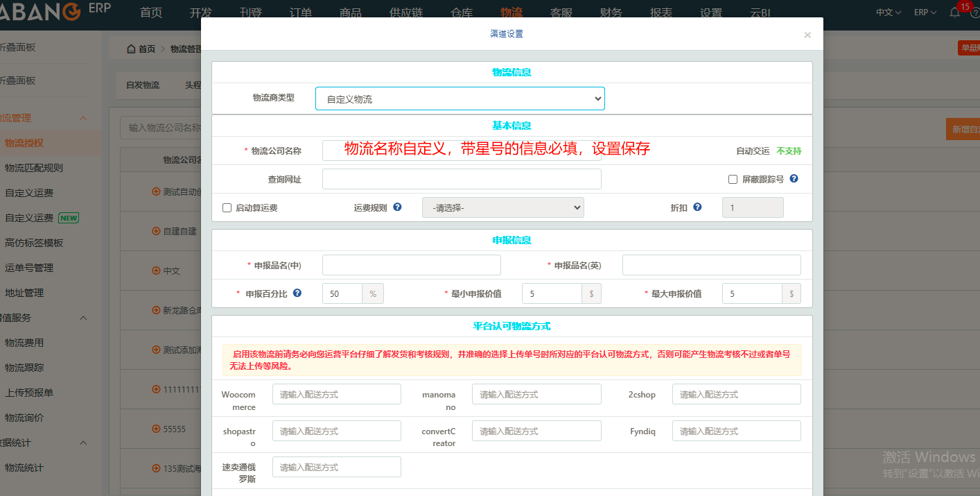Image resolution: width=980 pixels, height=496 pixels.
Task: Select 仓库 in the top navigation menu
Action: (461, 11)
